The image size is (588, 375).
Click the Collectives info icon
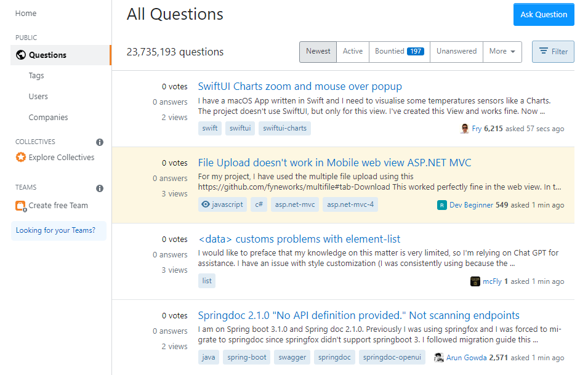click(99, 142)
